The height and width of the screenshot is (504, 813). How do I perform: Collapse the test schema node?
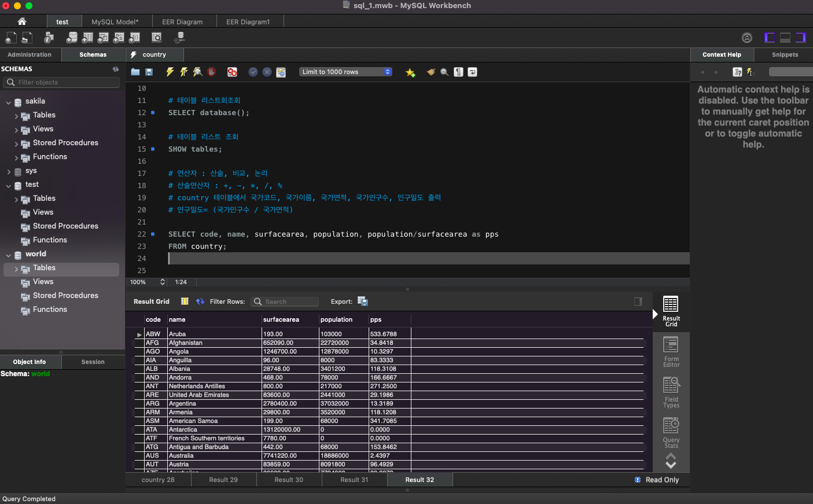9,186
